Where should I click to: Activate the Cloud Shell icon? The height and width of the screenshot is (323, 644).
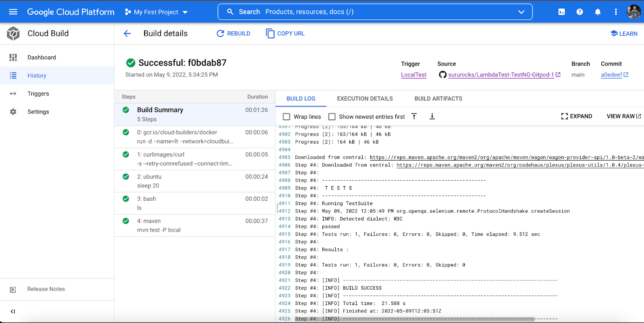(561, 12)
